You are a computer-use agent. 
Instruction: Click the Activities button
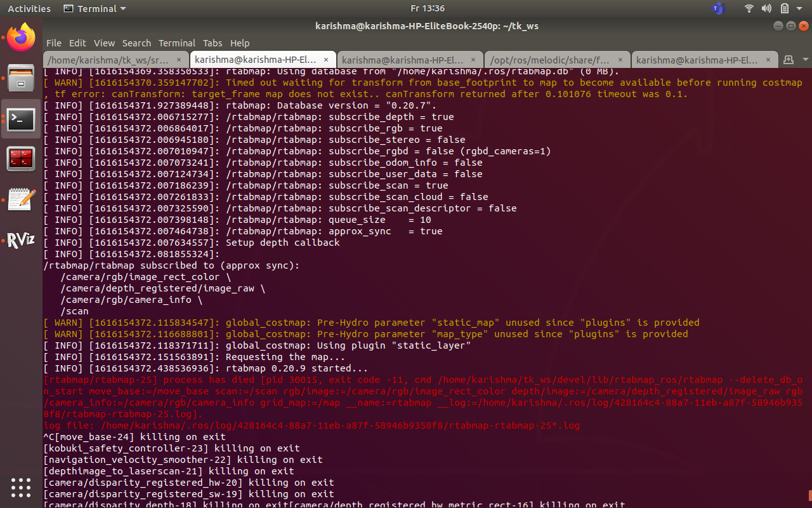(x=29, y=9)
